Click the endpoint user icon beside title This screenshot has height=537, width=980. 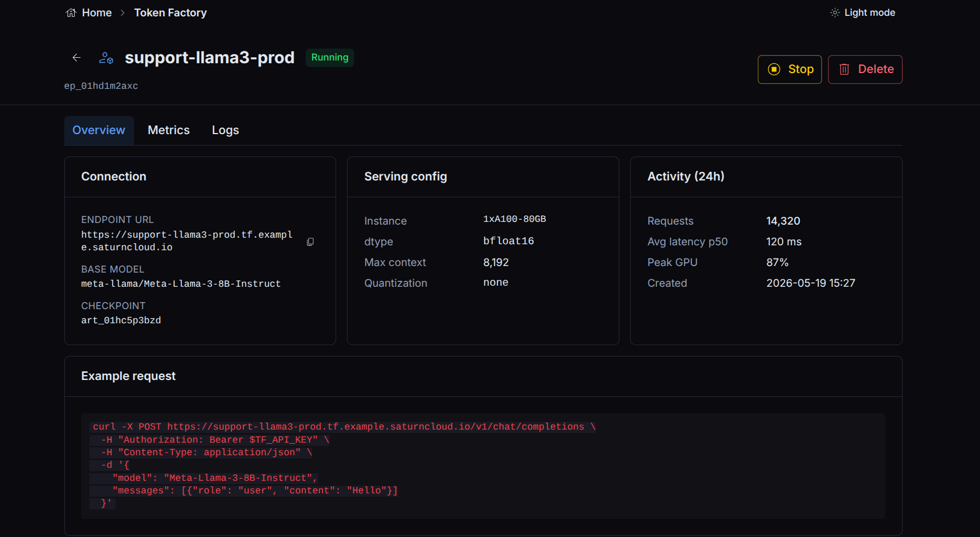106,58
